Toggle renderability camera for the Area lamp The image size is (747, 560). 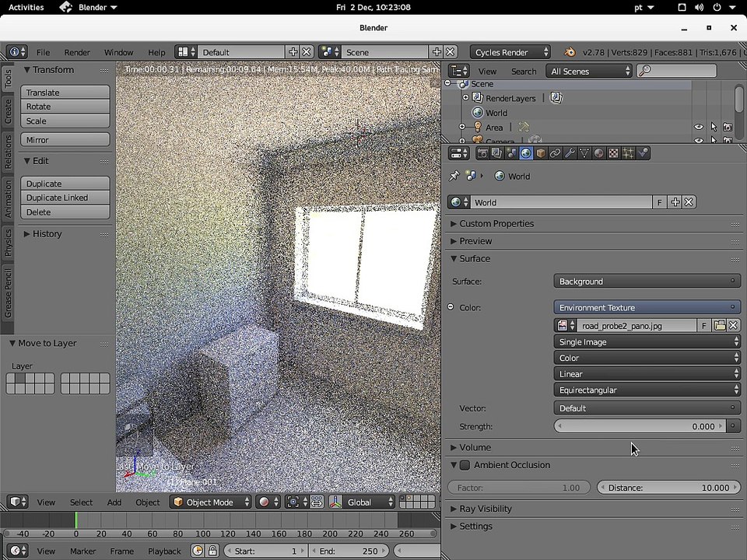(728, 127)
